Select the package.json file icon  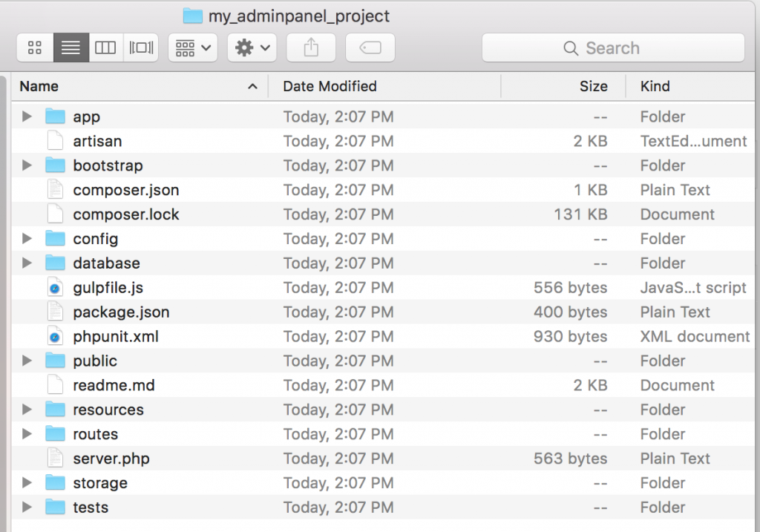click(55, 312)
